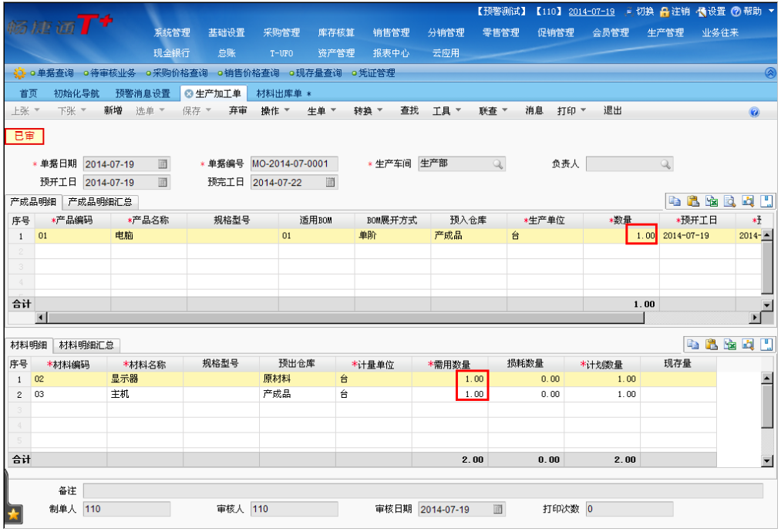Select the 显示器 material name cell
Image resolution: width=781 pixels, height=532 pixels.
(145, 379)
